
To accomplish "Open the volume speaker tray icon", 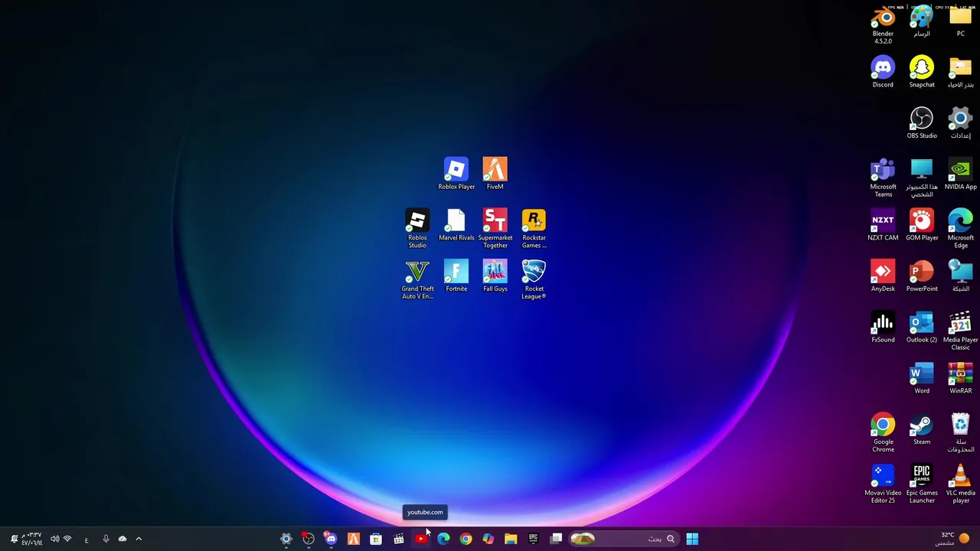I will coord(54,539).
